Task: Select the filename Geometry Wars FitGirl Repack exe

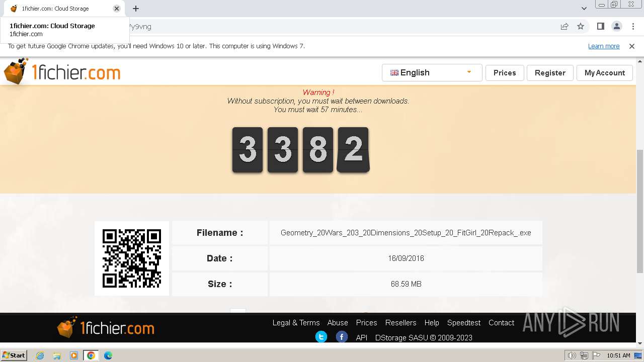Action: 406,233
